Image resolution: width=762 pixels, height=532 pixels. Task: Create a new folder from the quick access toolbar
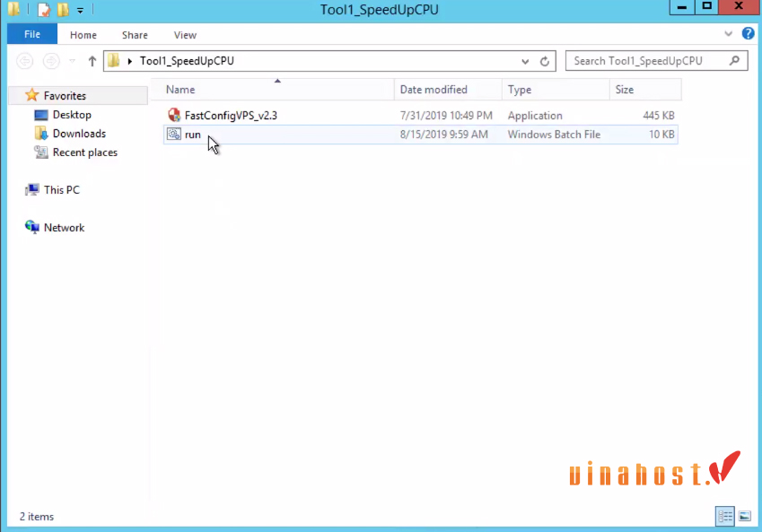[x=61, y=9]
